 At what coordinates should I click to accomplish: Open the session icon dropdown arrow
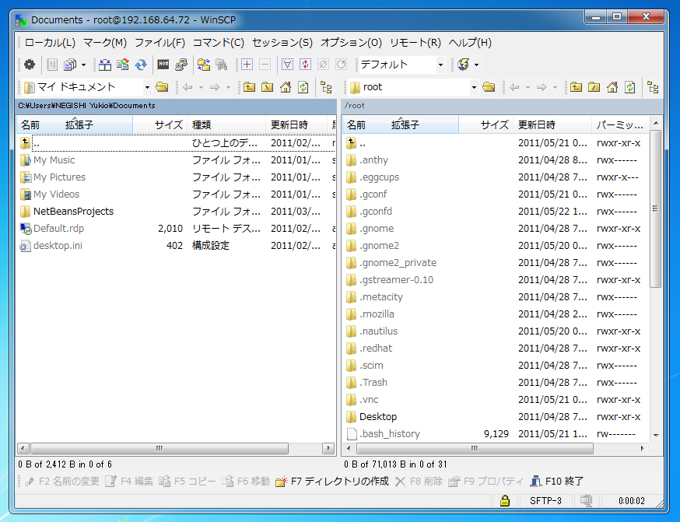pyautogui.click(x=477, y=65)
